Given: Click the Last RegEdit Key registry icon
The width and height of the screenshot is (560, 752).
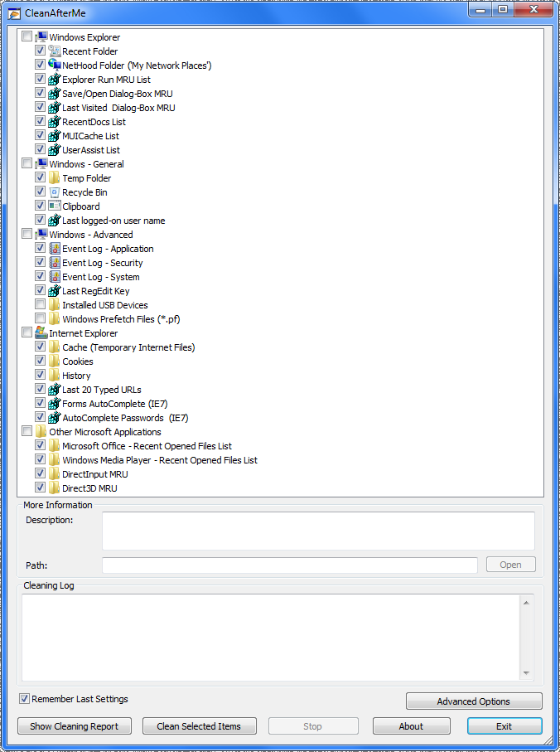Looking at the screenshot, I should [54, 291].
